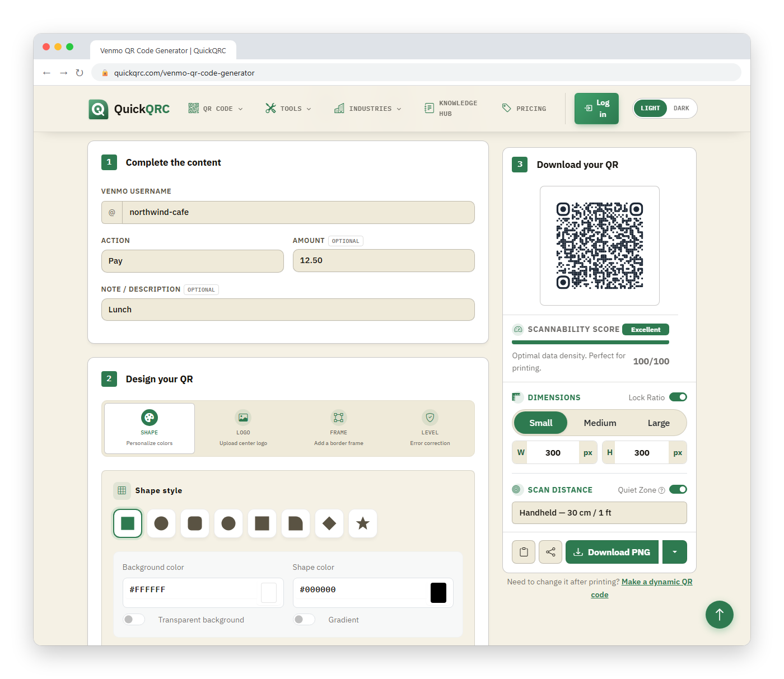Select the star shape style

click(363, 523)
